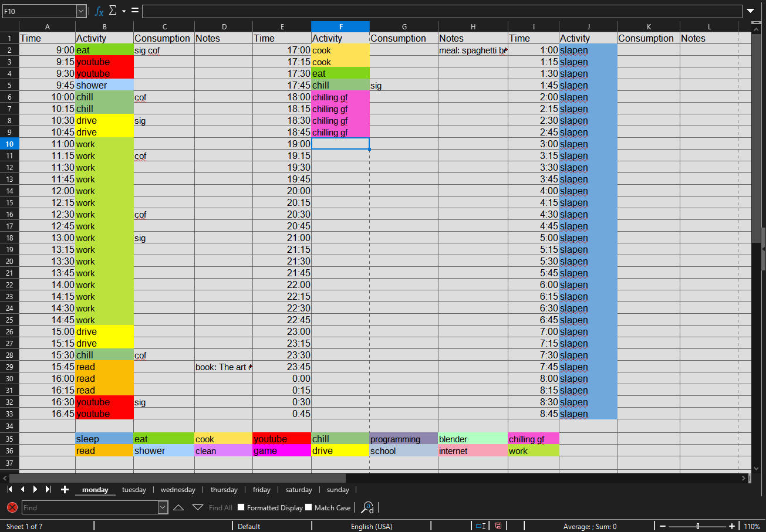Select column J header
The height and width of the screenshot is (532, 766).
(588, 26)
